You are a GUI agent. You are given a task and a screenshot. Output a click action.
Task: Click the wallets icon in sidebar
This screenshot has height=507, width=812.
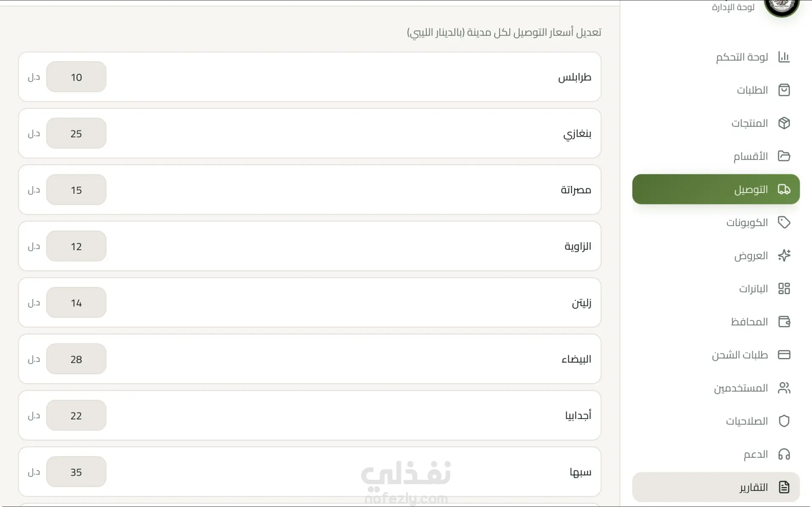[x=784, y=322]
